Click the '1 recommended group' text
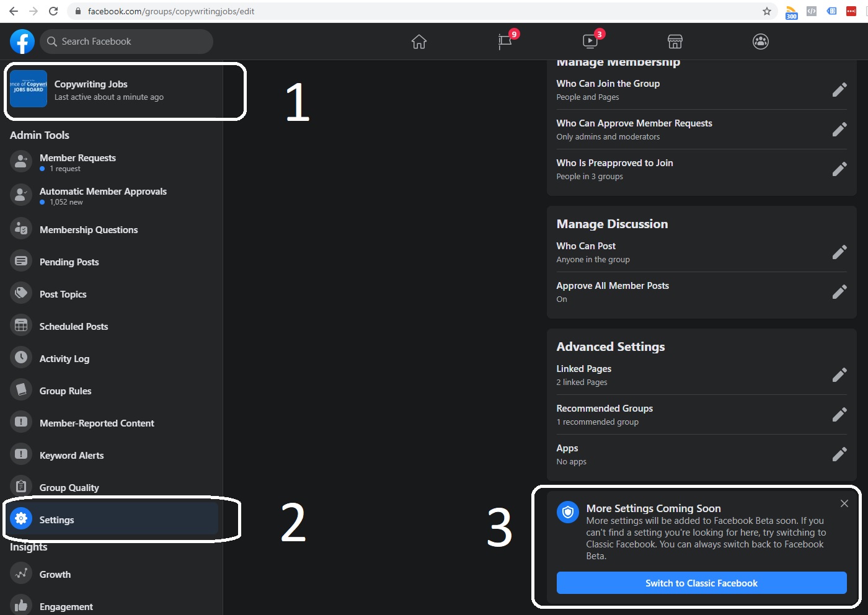 pos(597,422)
